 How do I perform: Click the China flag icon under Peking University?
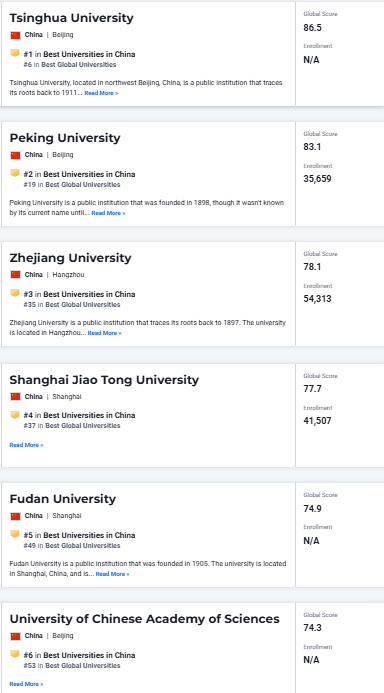tap(15, 155)
